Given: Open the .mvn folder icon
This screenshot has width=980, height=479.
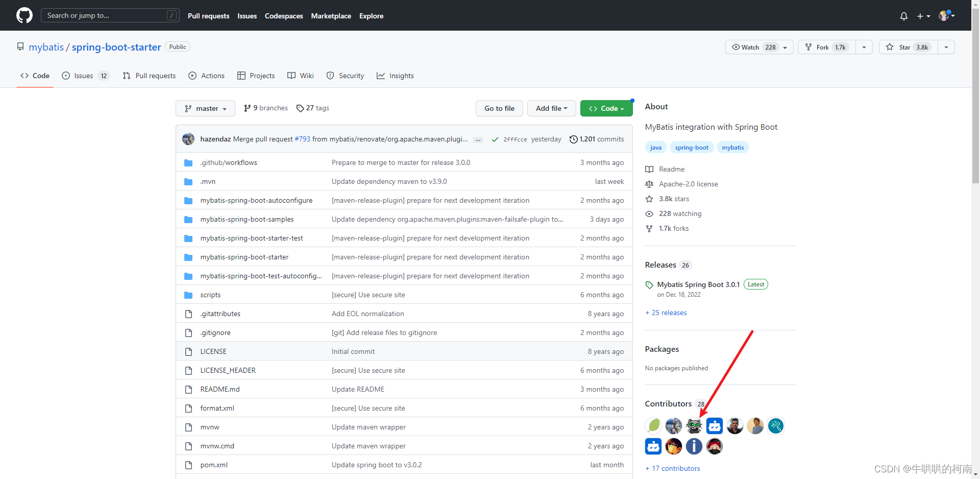Looking at the screenshot, I should 188,181.
